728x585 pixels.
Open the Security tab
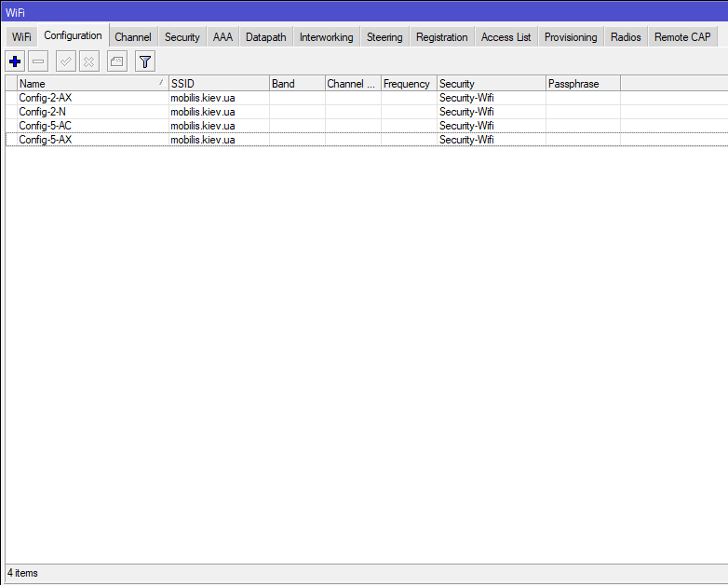[182, 37]
